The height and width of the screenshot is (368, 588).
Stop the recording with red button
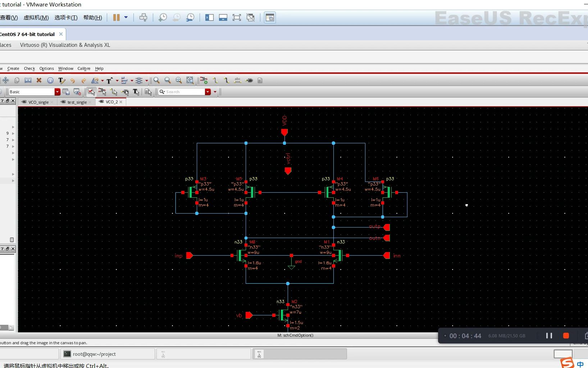tap(566, 336)
